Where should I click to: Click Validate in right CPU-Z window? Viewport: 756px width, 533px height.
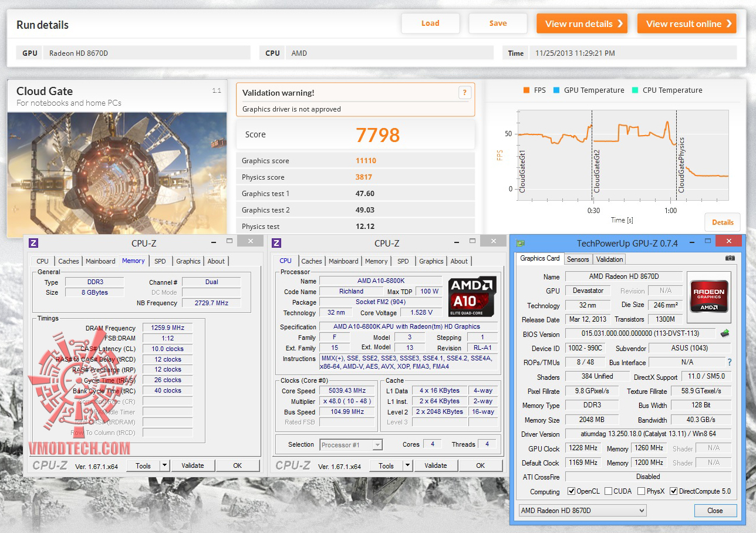[x=436, y=465]
